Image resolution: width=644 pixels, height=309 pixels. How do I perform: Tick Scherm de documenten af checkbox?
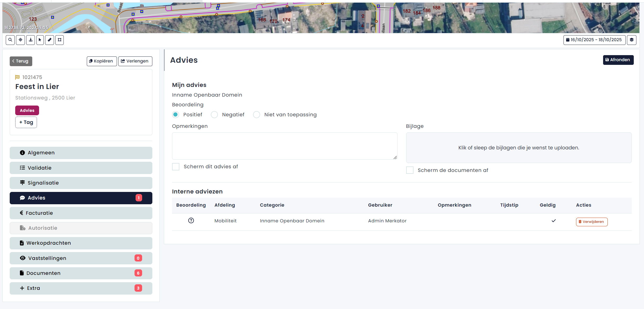410,170
